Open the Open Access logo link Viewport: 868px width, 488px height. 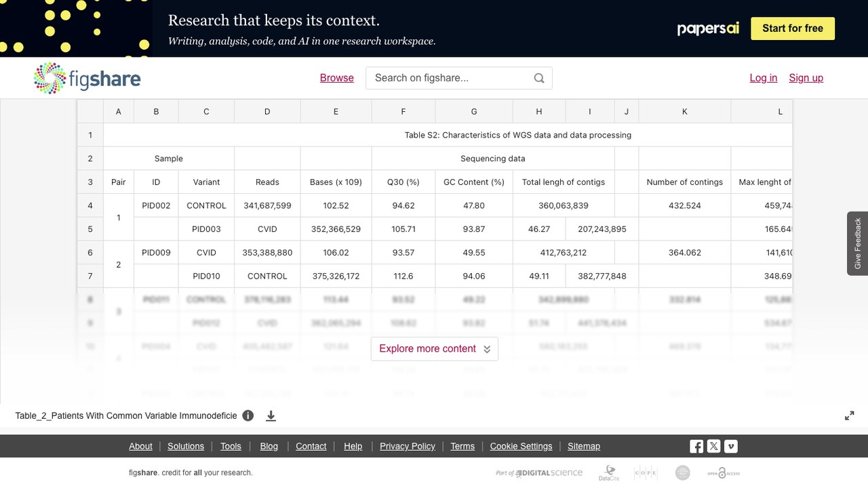point(724,473)
